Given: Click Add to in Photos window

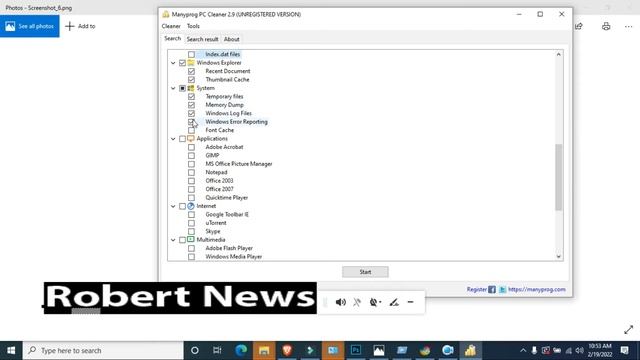Looking at the screenshot, I should click(80, 26).
